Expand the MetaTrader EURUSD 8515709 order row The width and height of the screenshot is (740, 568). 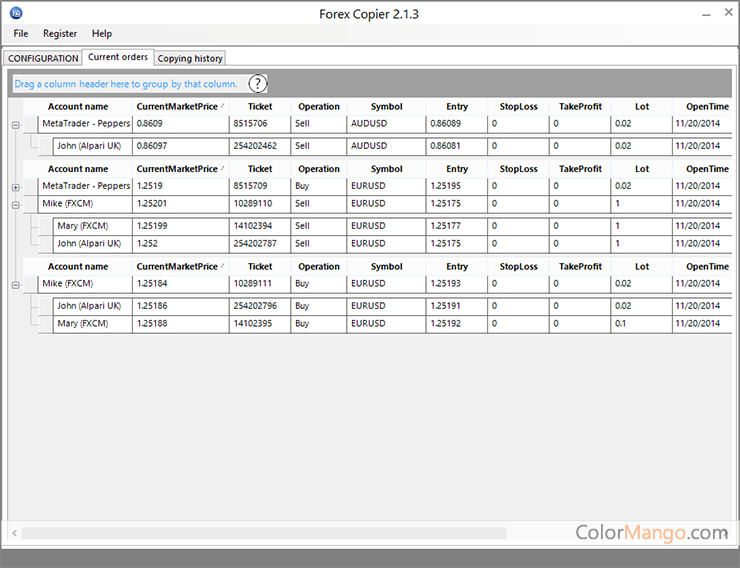point(16,187)
